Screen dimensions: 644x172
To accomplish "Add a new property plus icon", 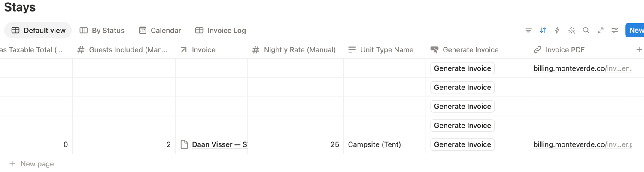I will (639, 50).
